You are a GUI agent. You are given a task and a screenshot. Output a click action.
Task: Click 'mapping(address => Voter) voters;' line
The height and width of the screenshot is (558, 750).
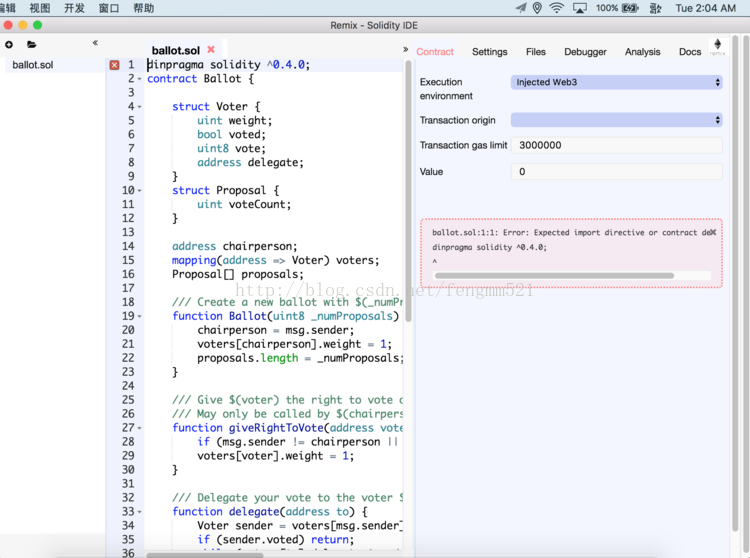click(x=276, y=261)
